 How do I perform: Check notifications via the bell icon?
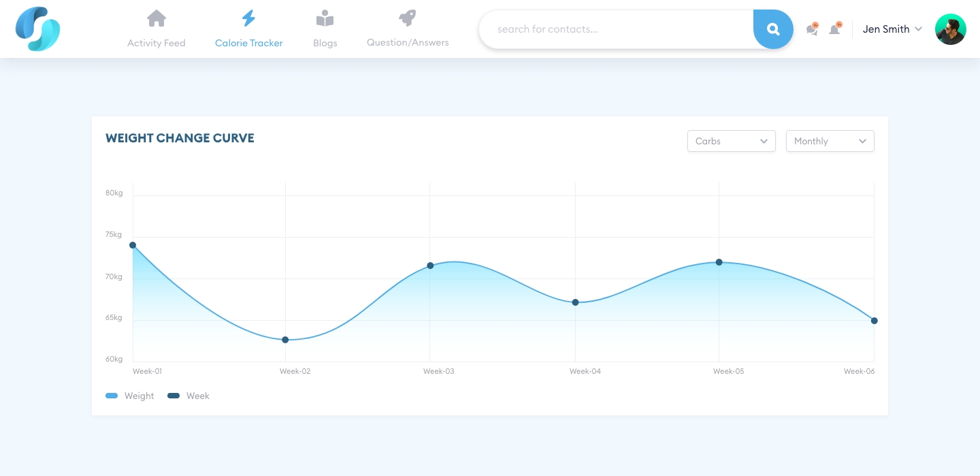pyautogui.click(x=834, y=30)
